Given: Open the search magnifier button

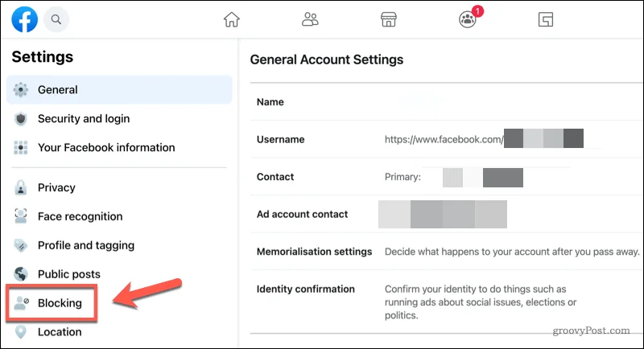Looking at the screenshot, I should (56, 19).
